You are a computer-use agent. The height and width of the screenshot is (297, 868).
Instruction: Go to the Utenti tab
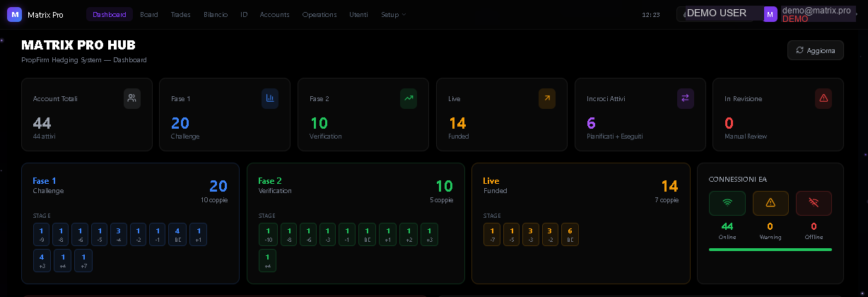click(359, 14)
